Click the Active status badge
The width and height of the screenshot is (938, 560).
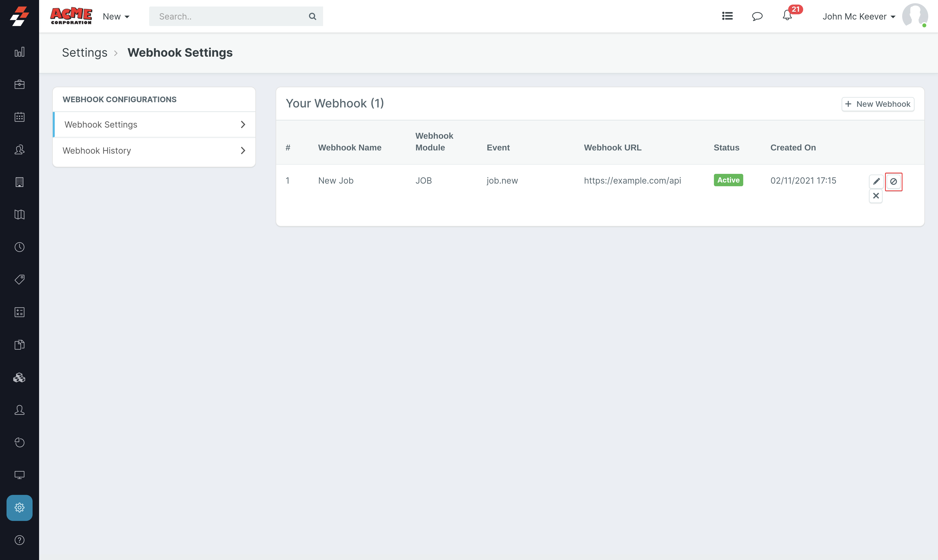click(x=728, y=180)
